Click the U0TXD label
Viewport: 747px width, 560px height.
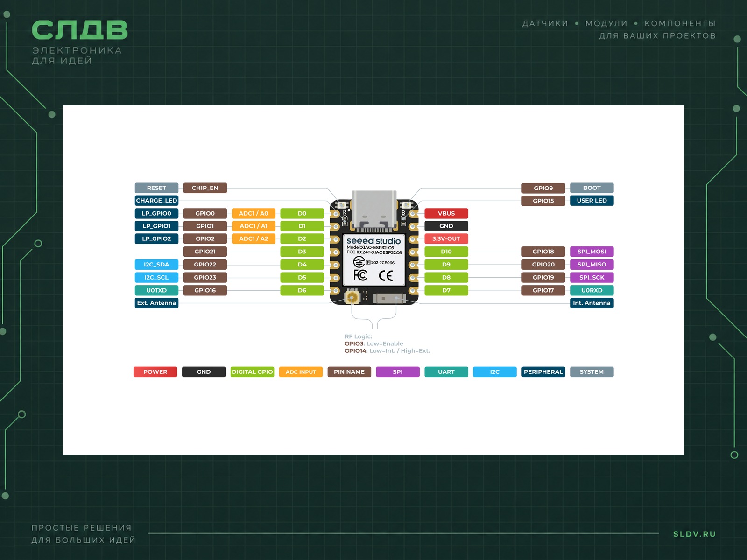(x=156, y=290)
